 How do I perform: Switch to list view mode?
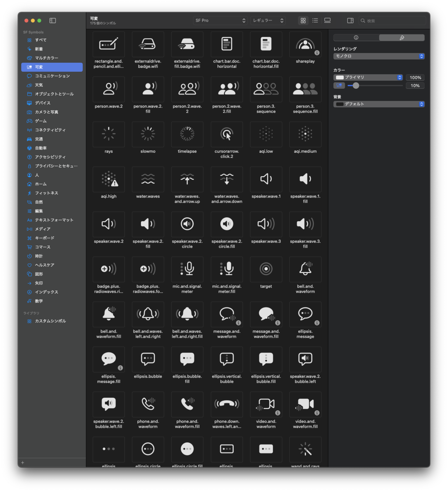(315, 21)
